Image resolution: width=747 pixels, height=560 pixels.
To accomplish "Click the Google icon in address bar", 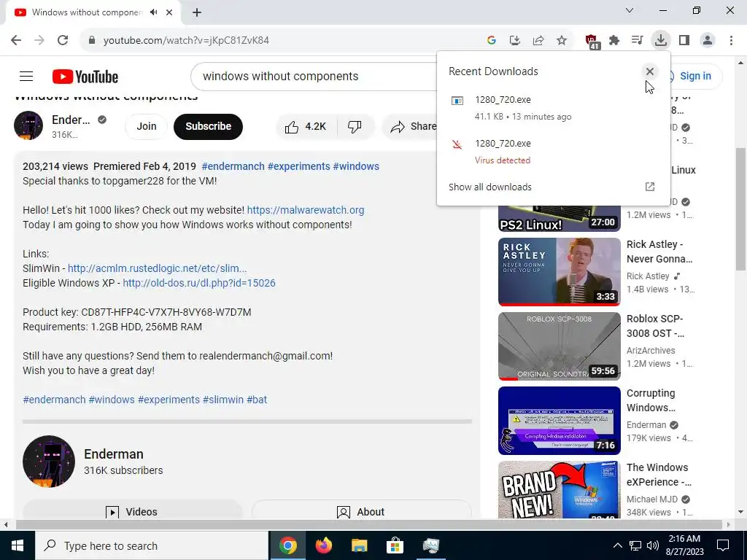I will [x=492, y=41].
